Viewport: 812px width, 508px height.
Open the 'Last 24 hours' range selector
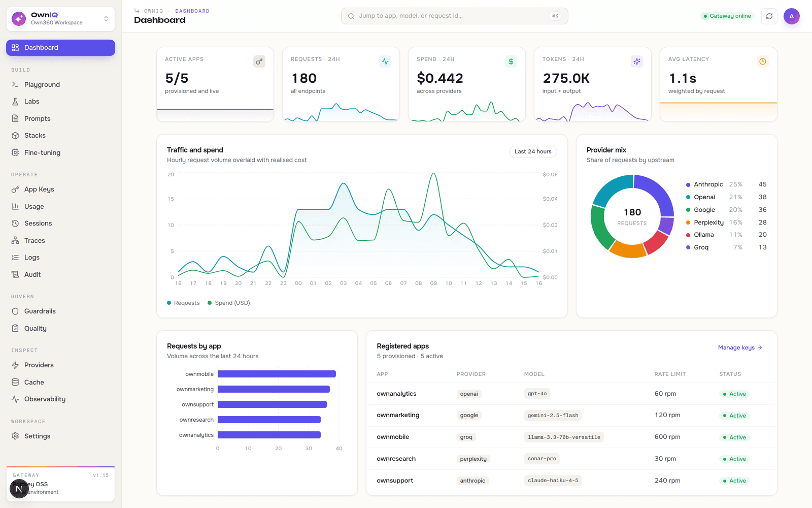pyautogui.click(x=533, y=151)
